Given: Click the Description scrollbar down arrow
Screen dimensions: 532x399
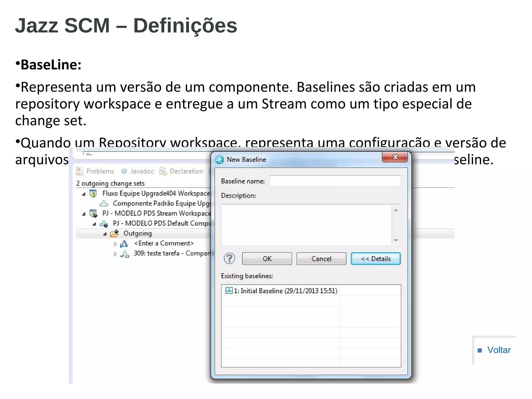Looking at the screenshot, I should [x=396, y=240].
